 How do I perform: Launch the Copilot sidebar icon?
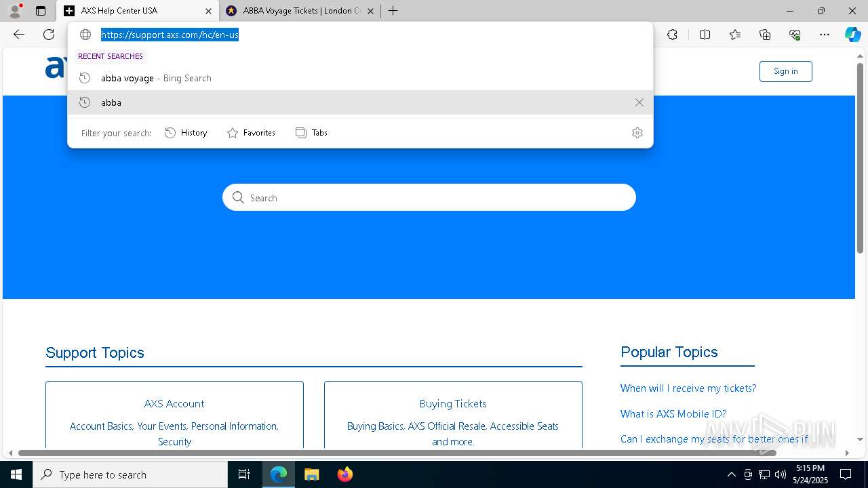tap(852, 35)
